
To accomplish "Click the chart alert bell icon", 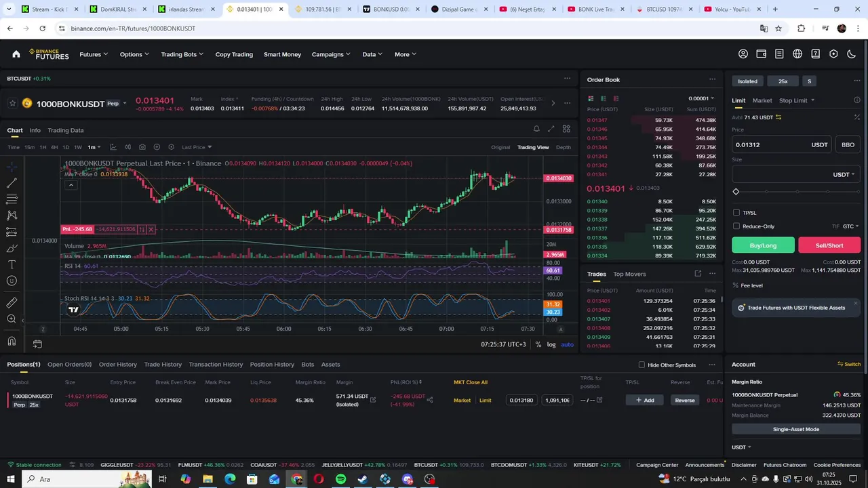I will [536, 129].
